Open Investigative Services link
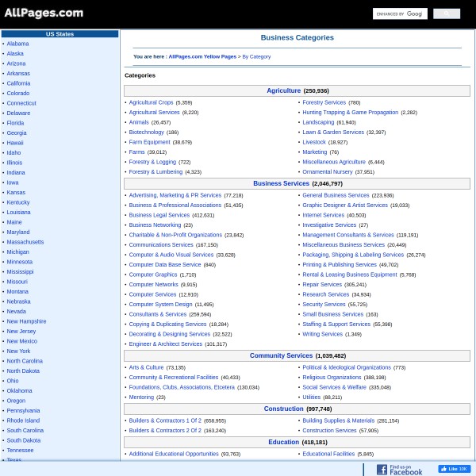Viewport: 476px width, 476px height. pyautogui.click(x=329, y=225)
